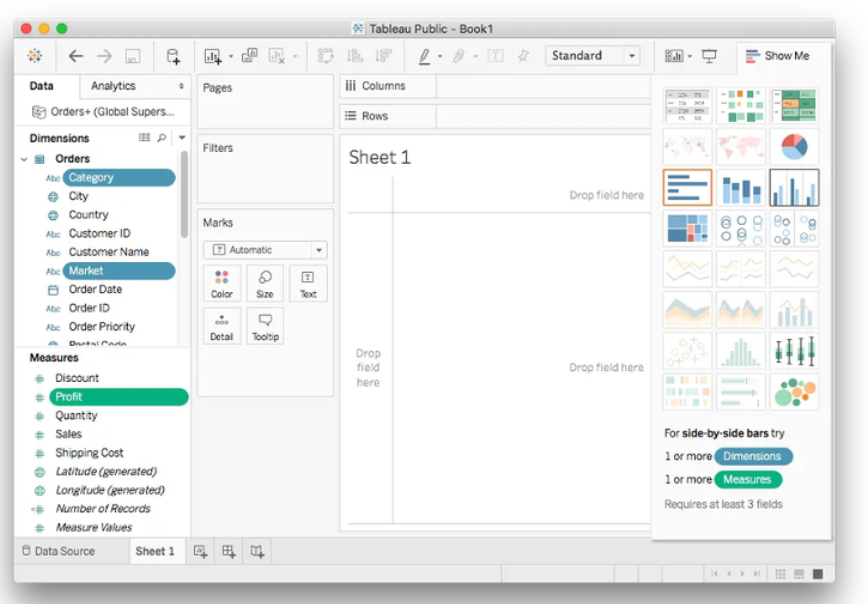Click the Text mark card
This screenshot has width=868, height=604.
point(308,284)
